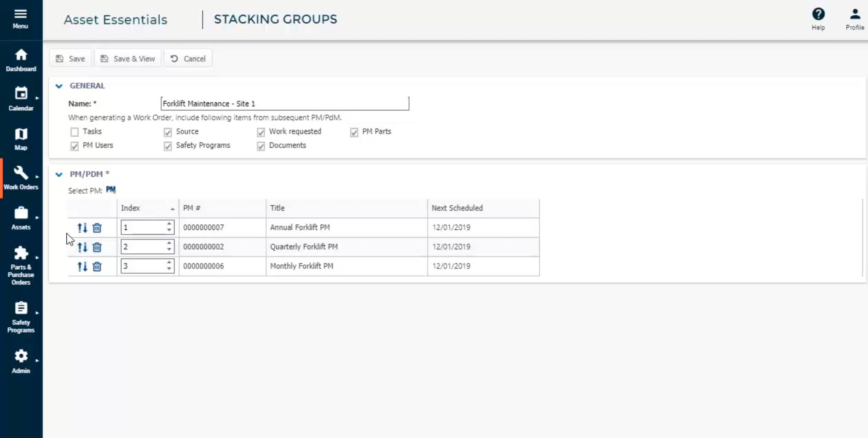Disable the Source checkbox
Image resolution: width=868 pixels, height=438 pixels.
point(168,132)
